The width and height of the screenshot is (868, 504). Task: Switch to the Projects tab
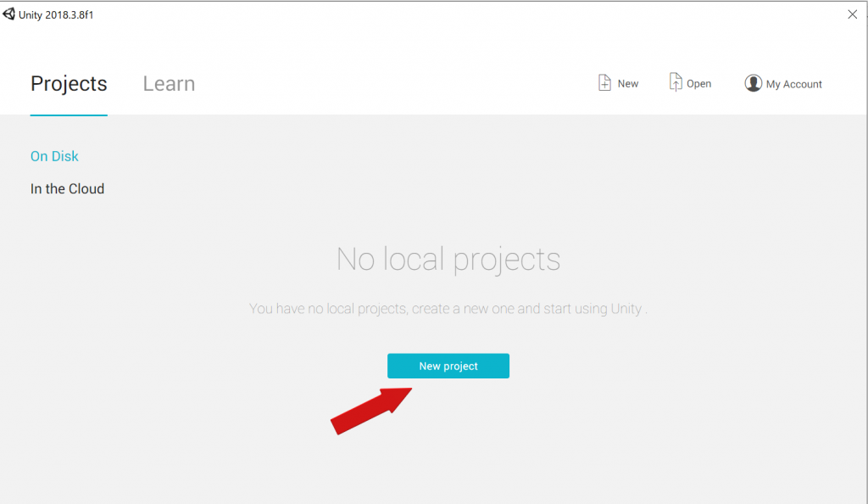click(x=69, y=84)
